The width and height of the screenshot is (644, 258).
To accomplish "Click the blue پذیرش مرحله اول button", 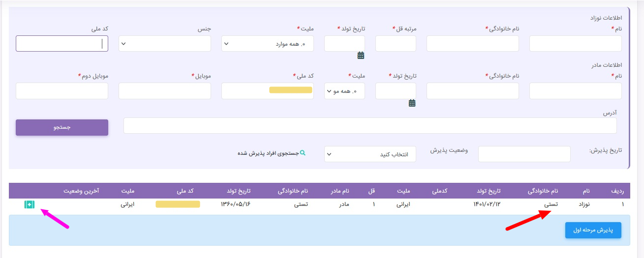I will pyautogui.click(x=593, y=230).
